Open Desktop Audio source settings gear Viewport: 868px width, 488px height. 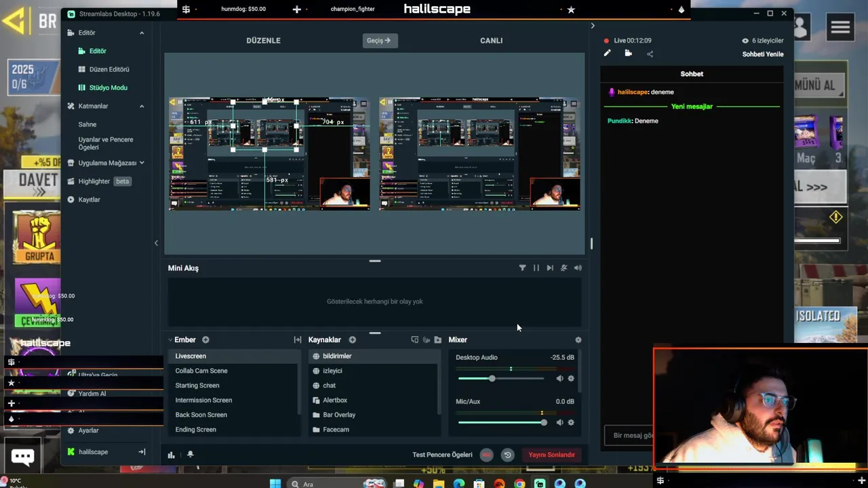(x=571, y=378)
